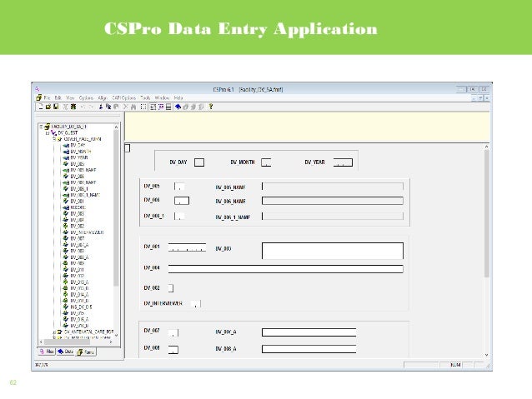
Task: Click the New file toolbar icon
Action: [41, 107]
